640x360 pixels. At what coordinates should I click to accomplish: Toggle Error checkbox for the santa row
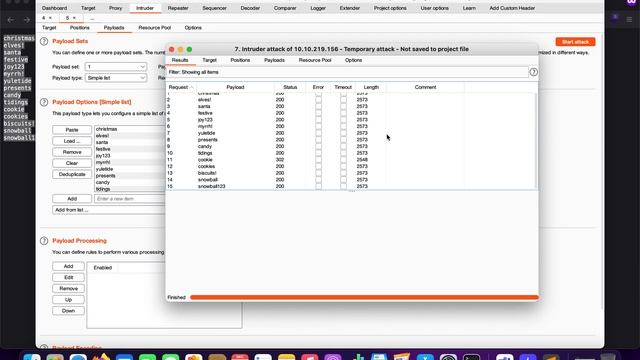click(x=318, y=107)
